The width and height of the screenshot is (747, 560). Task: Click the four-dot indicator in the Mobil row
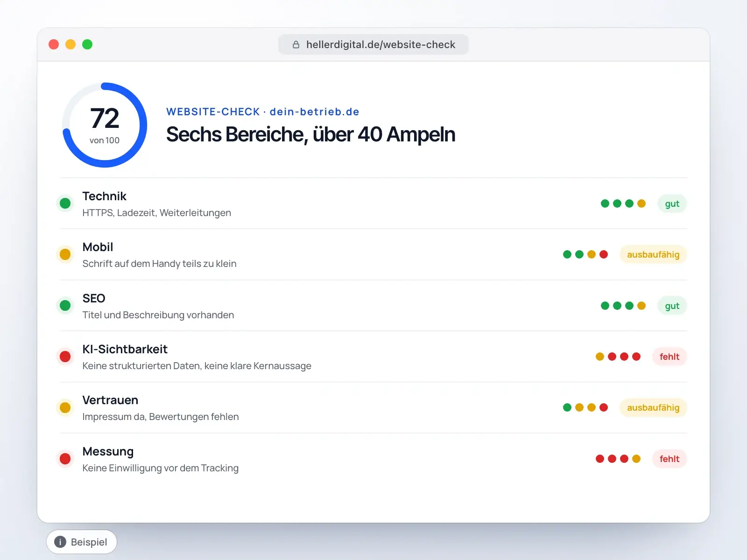tap(585, 254)
